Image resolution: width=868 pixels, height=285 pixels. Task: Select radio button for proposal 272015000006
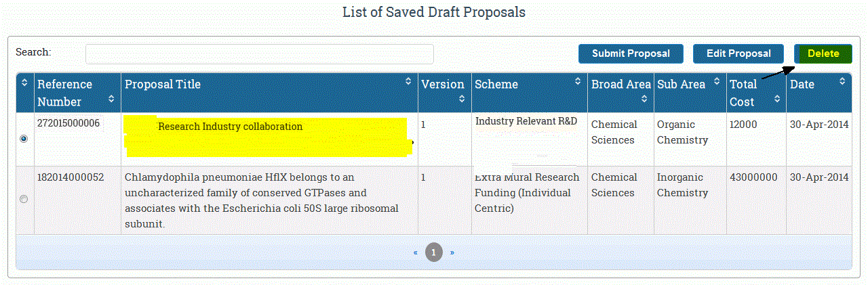(x=24, y=139)
